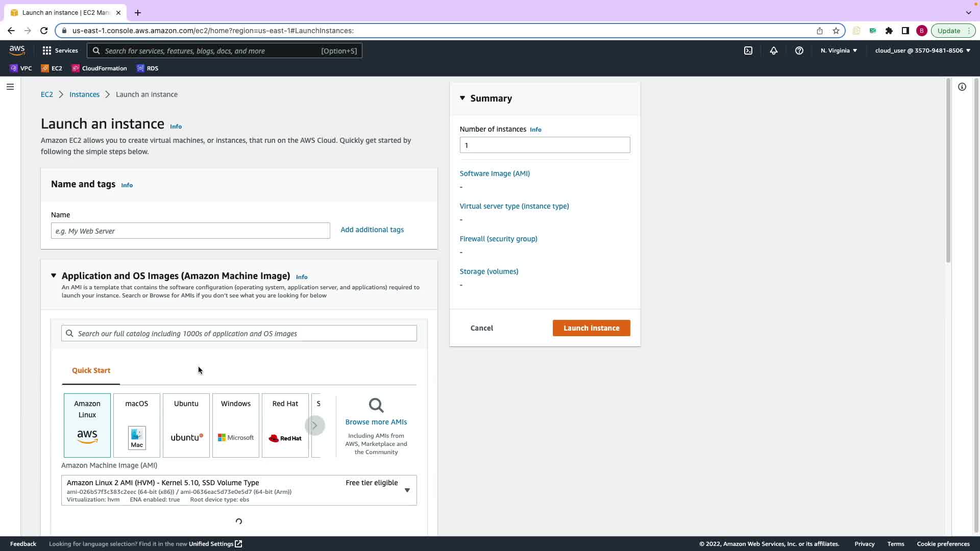This screenshot has height=551, width=980.
Task: Open the N. Virginia region dropdown
Action: click(839, 51)
